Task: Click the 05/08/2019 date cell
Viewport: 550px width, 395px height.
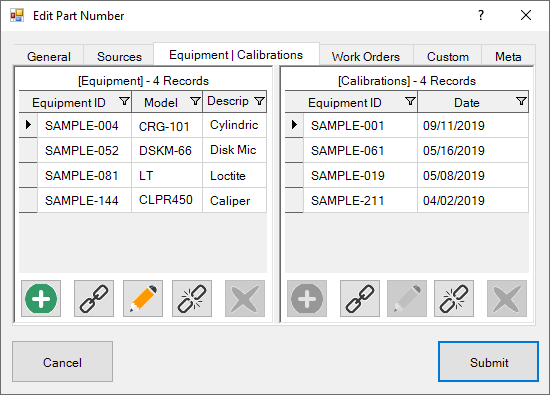Action: pyautogui.click(x=473, y=175)
